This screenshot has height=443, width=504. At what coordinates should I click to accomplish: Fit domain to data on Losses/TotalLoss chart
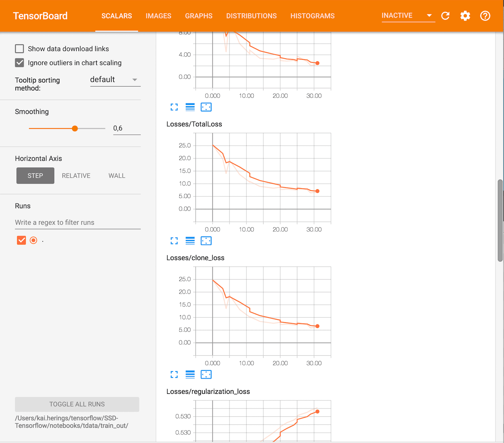206,241
